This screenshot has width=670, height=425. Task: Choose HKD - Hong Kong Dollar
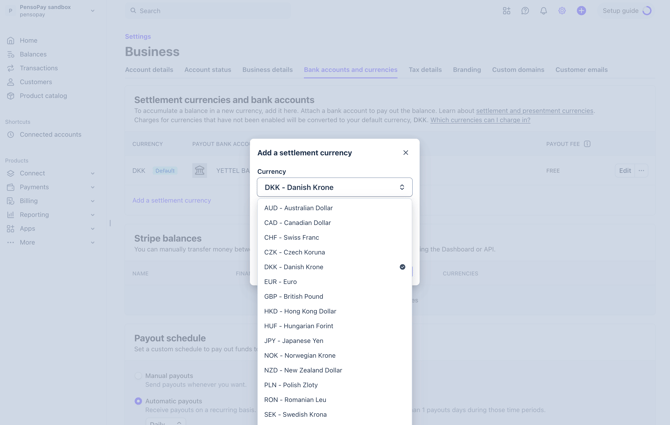335,311
